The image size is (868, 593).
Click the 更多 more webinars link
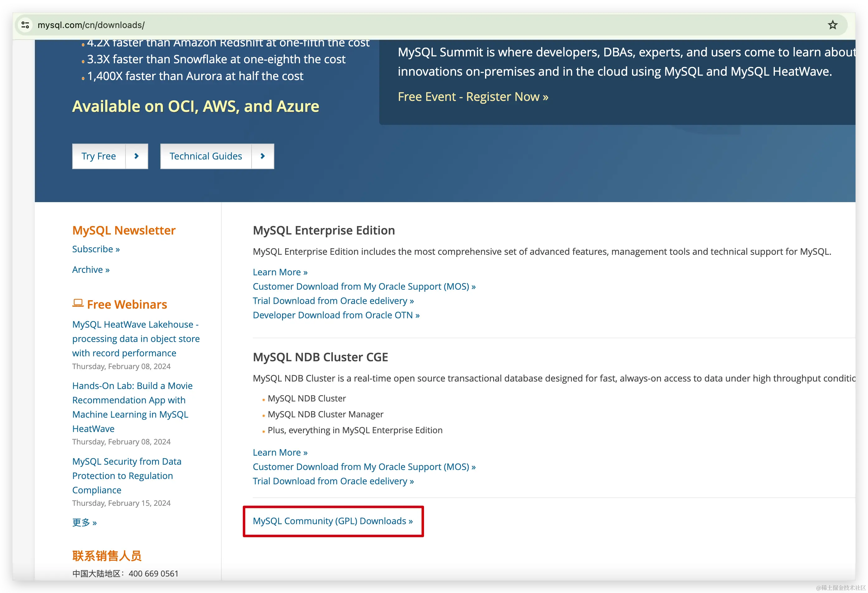[x=84, y=522]
